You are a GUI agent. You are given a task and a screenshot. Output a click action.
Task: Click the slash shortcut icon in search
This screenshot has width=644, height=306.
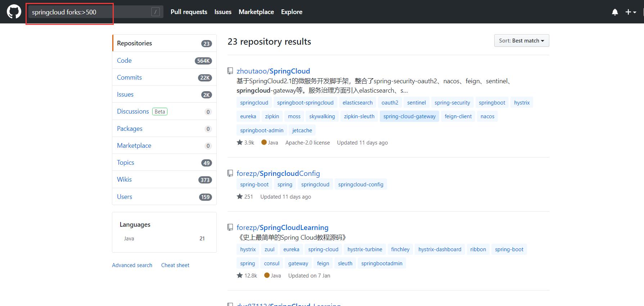(x=155, y=12)
